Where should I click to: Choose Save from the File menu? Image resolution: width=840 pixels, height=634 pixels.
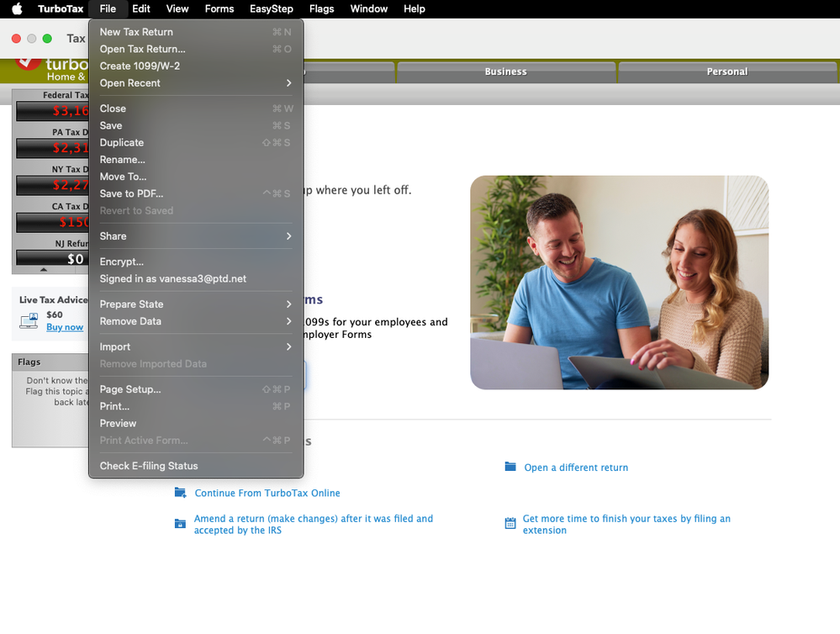pos(196,126)
